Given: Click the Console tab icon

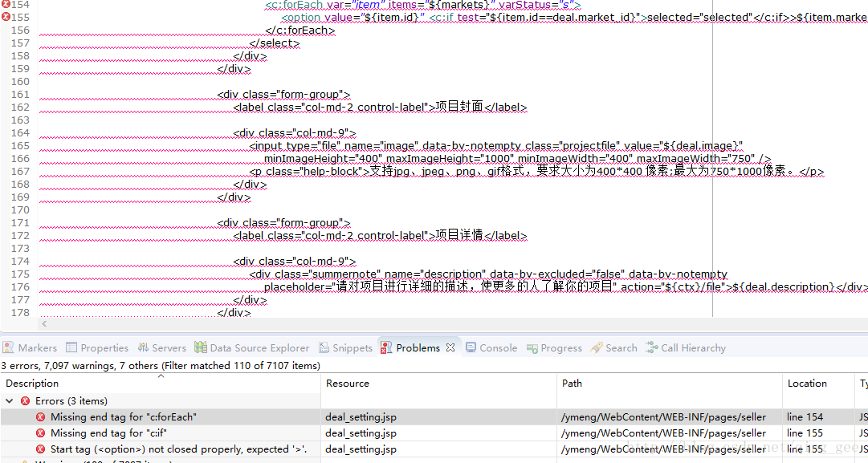Looking at the screenshot, I should pyautogui.click(x=471, y=347).
